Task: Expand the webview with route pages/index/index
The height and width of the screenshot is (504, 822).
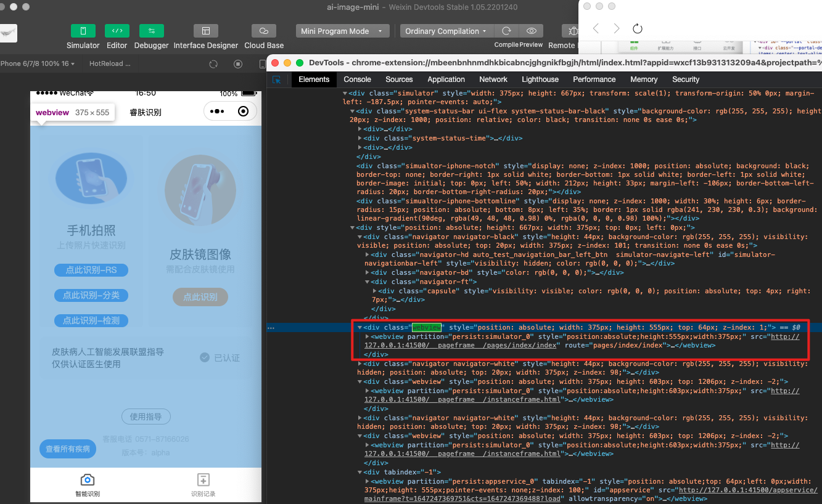Action: (368, 336)
